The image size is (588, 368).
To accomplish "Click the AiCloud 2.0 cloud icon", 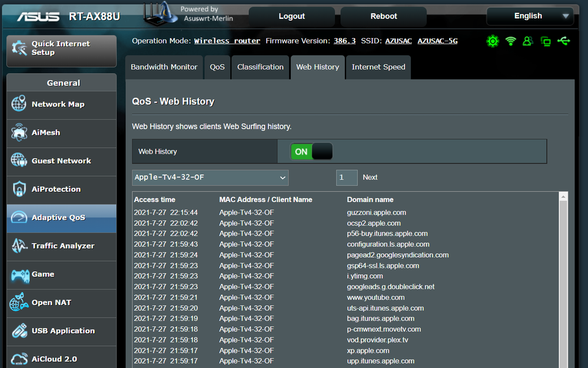I will [19, 359].
